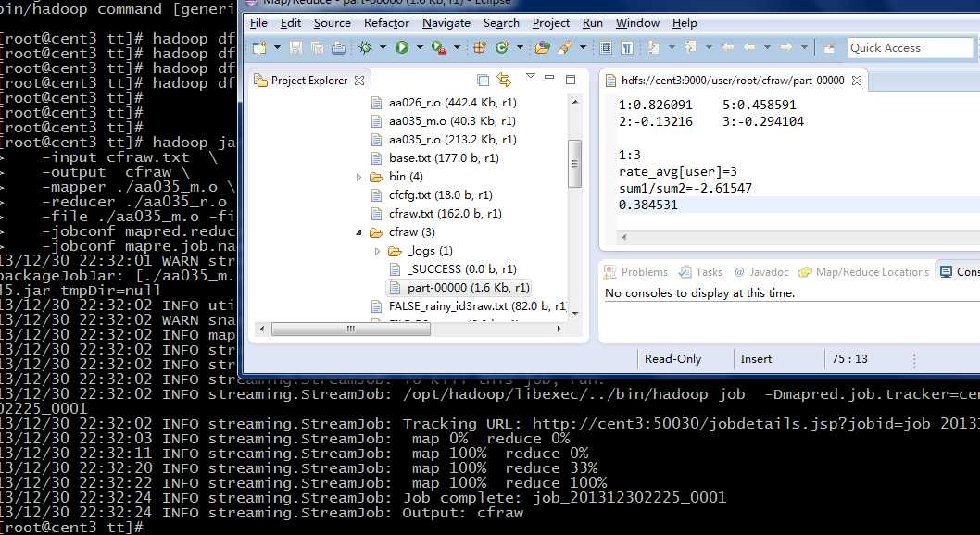Click the New Java Class icon
Viewport: 980px width, 535px height.
click(x=501, y=47)
